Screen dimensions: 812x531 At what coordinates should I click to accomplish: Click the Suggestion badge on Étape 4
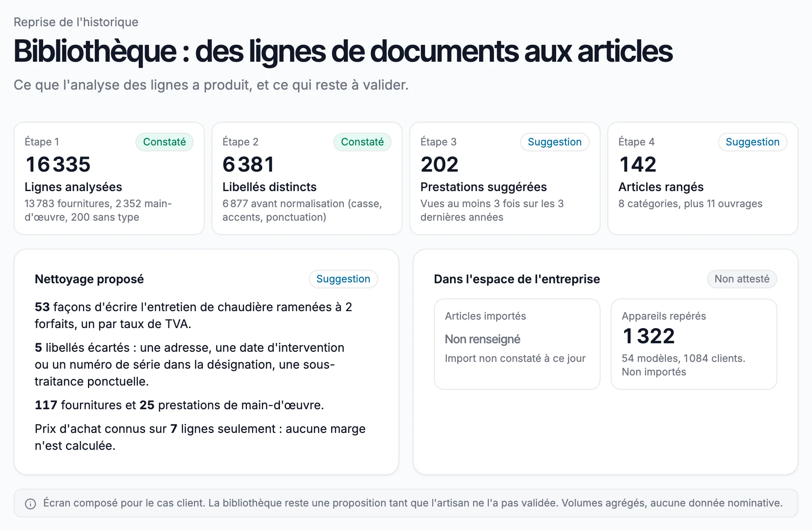pos(753,142)
